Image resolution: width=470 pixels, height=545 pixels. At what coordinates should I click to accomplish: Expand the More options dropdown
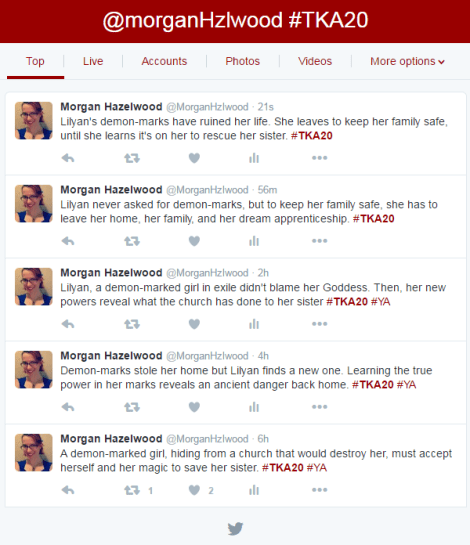pos(407,61)
